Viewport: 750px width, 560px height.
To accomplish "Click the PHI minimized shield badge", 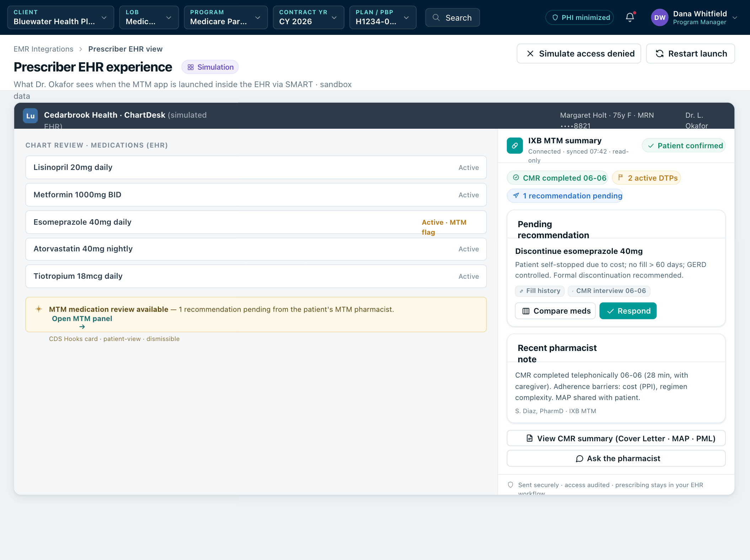I will coord(579,17).
